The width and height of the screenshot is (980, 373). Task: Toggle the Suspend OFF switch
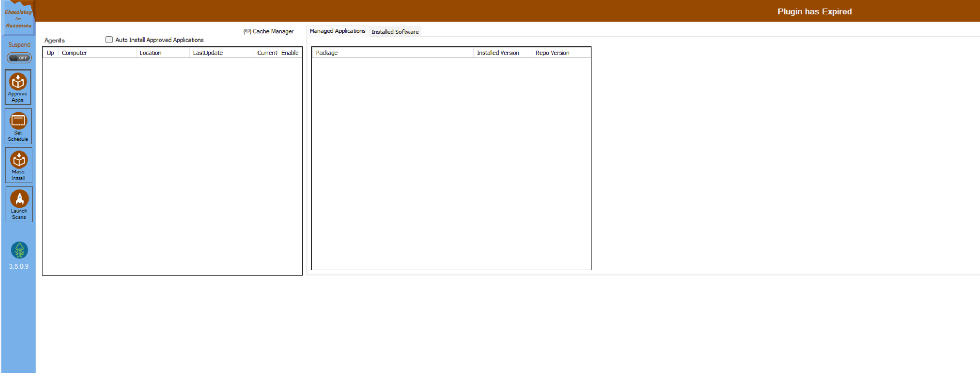tap(19, 58)
